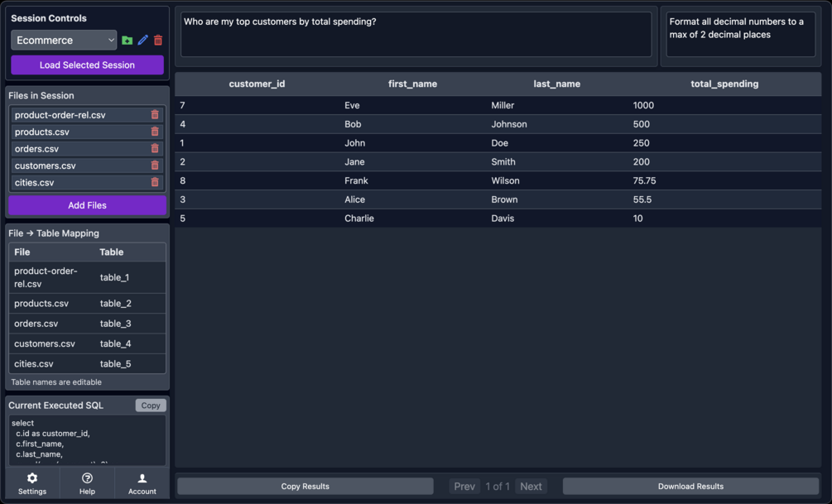Remove customers.csv via its trash icon

(155, 166)
